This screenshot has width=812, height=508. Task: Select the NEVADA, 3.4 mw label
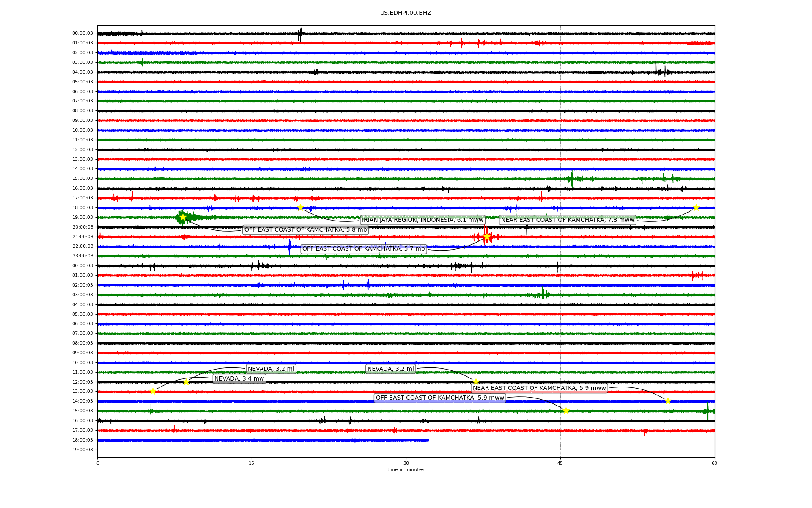coord(239,379)
